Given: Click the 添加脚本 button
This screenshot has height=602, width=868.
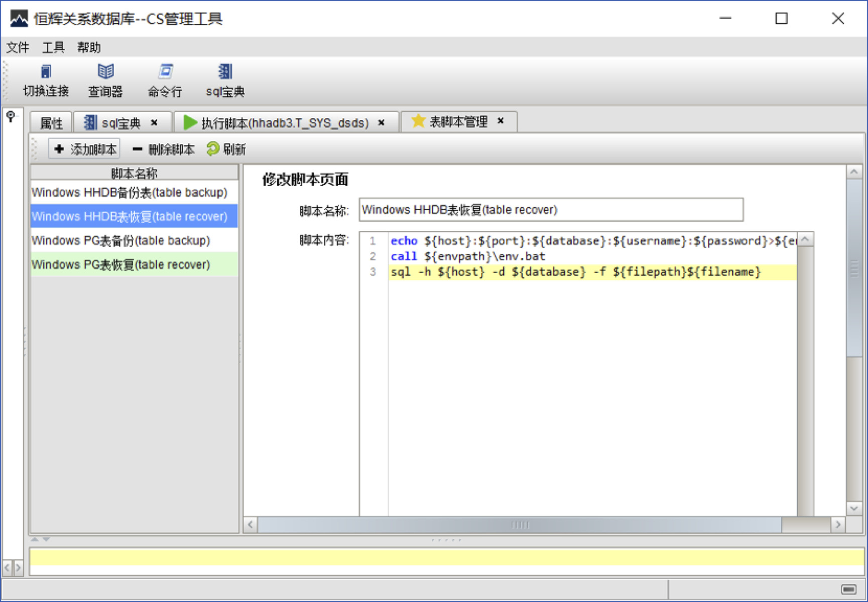Looking at the screenshot, I should click(x=85, y=149).
